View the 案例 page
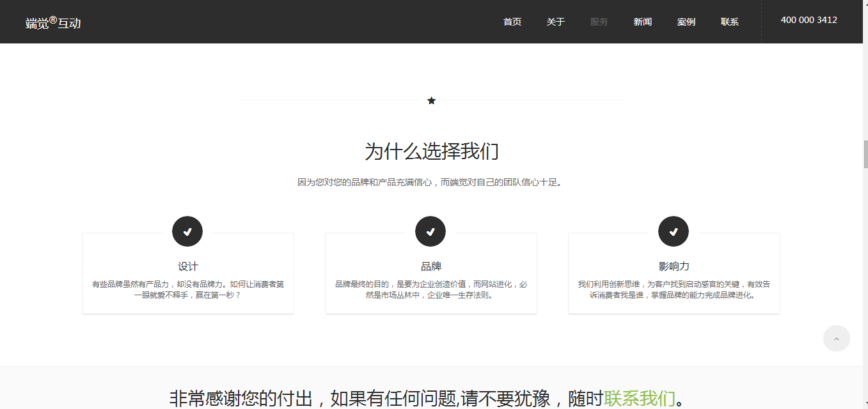The height and width of the screenshot is (409, 868). coord(686,22)
